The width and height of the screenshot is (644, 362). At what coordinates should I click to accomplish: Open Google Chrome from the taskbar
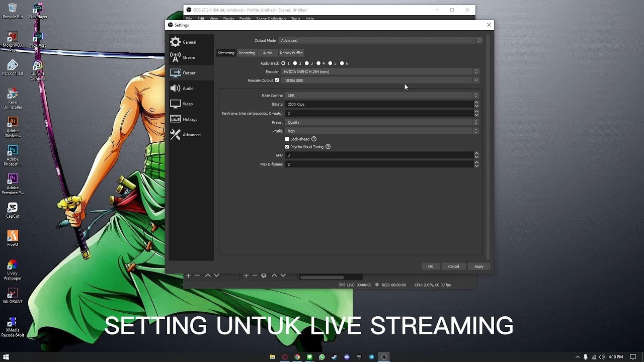pyautogui.click(x=297, y=357)
